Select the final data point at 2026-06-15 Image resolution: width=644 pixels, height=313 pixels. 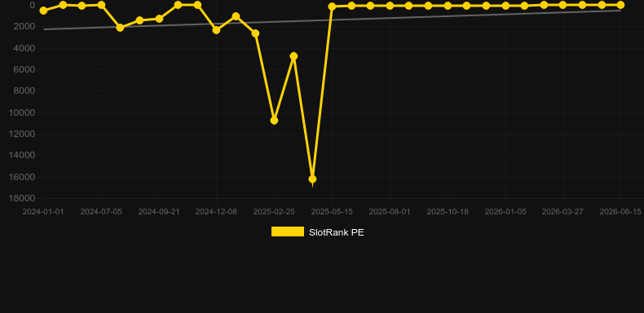tap(620, 5)
